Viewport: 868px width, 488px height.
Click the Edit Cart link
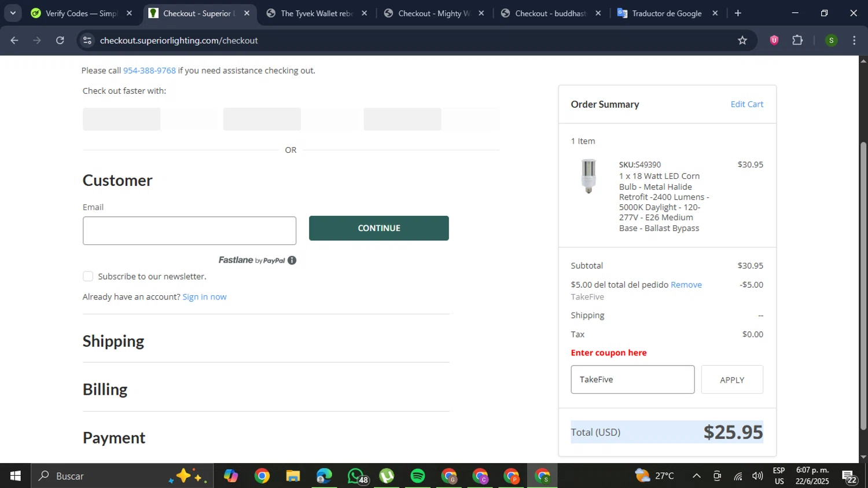(747, 104)
